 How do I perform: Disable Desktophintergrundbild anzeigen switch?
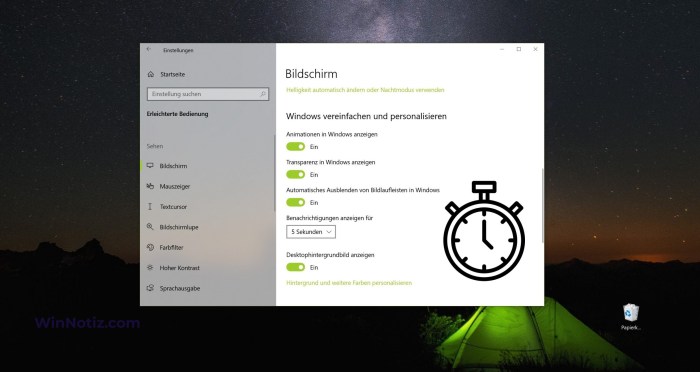point(296,267)
